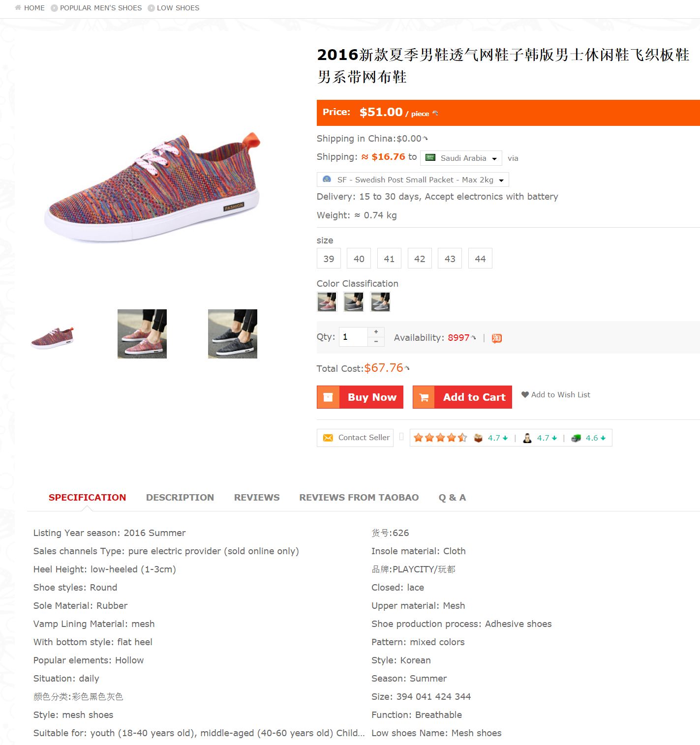Increase quantity with the plus stepper

click(376, 332)
